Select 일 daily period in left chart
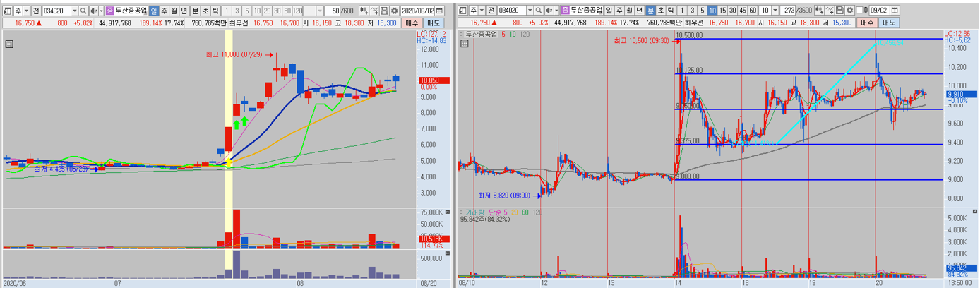This screenshot has width=980, height=288. (154, 11)
